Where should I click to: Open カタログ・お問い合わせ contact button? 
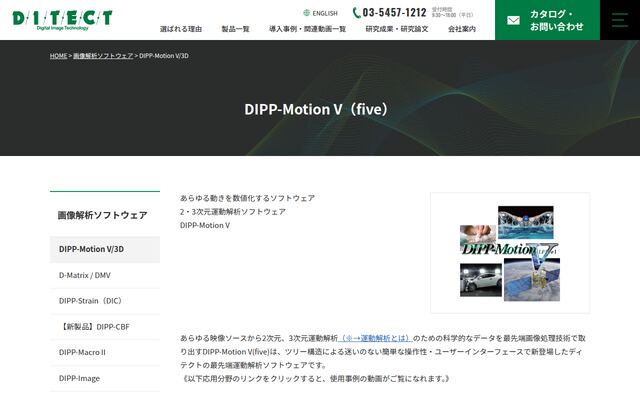point(547,20)
